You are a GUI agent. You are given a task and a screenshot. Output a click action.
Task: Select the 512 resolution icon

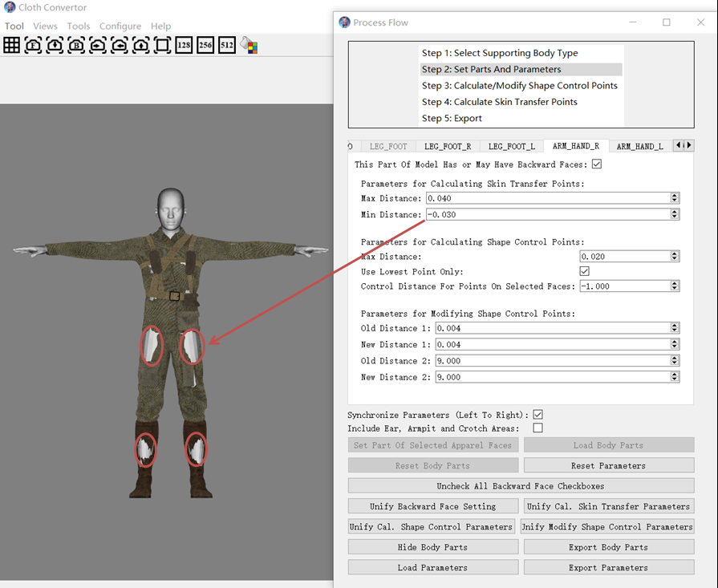coord(227,45)
